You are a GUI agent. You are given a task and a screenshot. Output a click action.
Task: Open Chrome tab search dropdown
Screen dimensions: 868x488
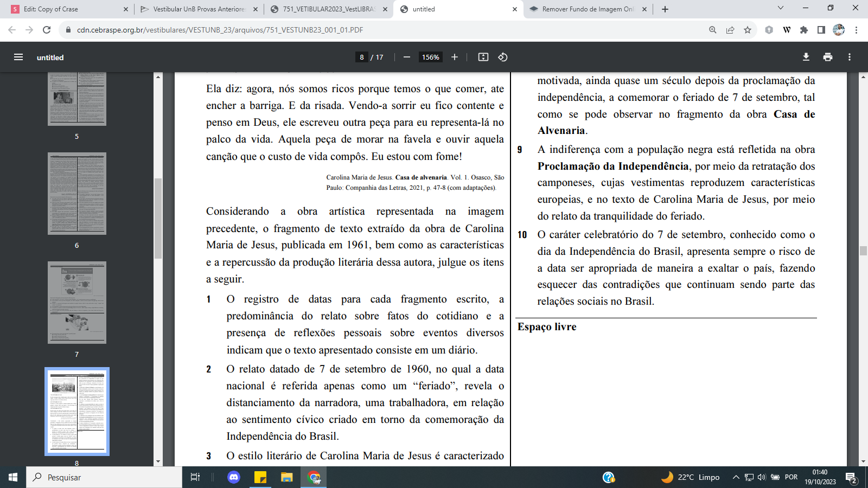tap(781, 8)
